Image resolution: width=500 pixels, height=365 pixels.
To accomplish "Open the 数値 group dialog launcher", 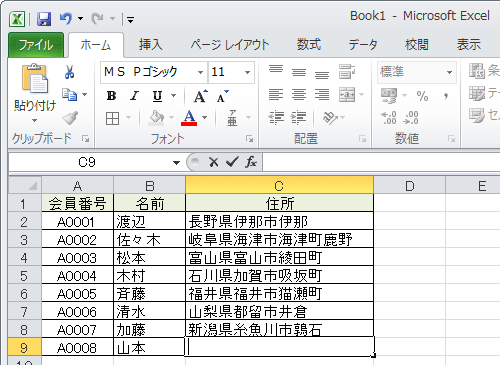I will tap(452, 139).
